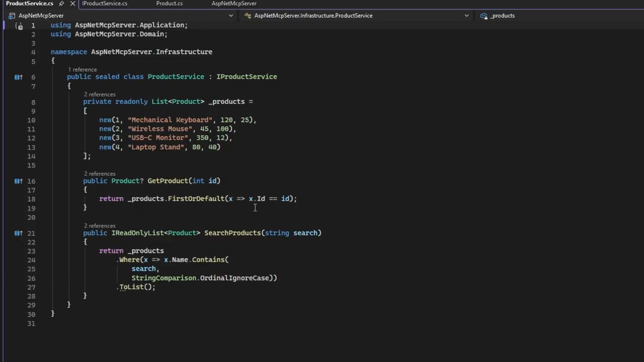Open the Product.cs tab
Image resolution: width=644 pixels, height=362 pixels.
point(169,4)
